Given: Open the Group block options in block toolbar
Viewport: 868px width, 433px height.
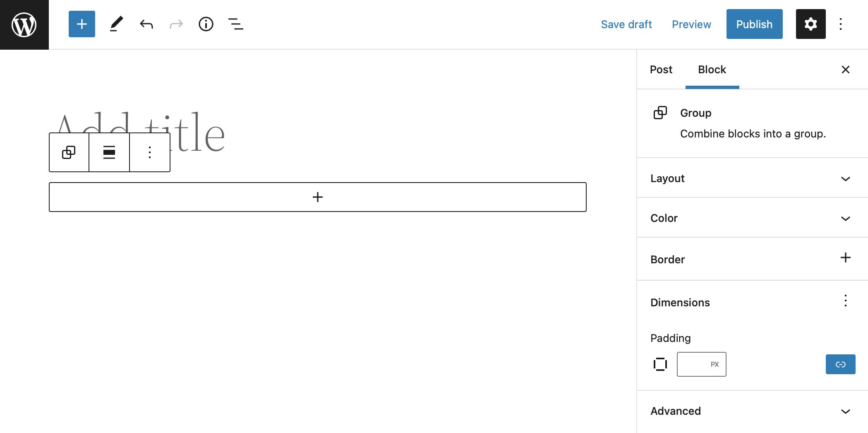Looking at the screenshot, I should tap(149, 152).
